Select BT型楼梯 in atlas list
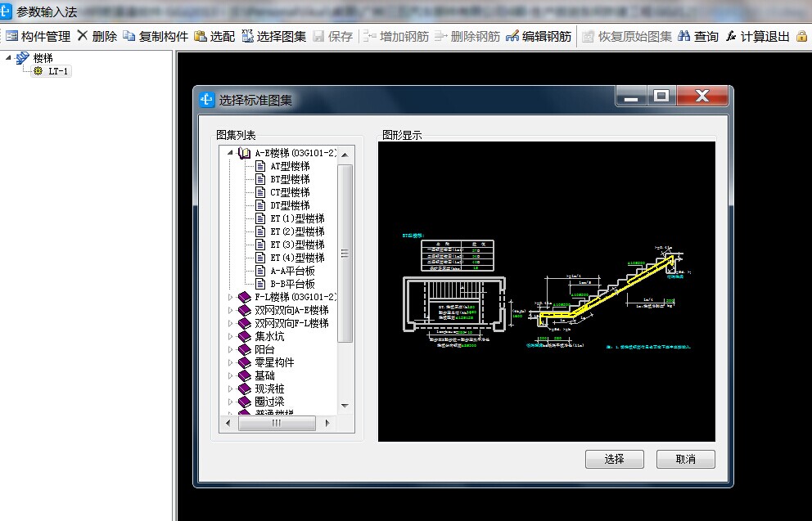Viewport: 812px width, 521px height. click(290, 179)
